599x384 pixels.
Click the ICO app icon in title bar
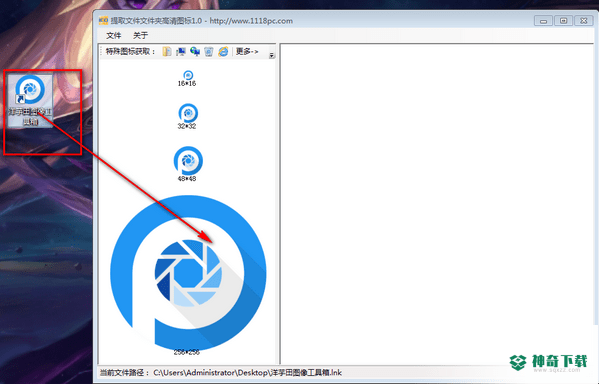103,20
